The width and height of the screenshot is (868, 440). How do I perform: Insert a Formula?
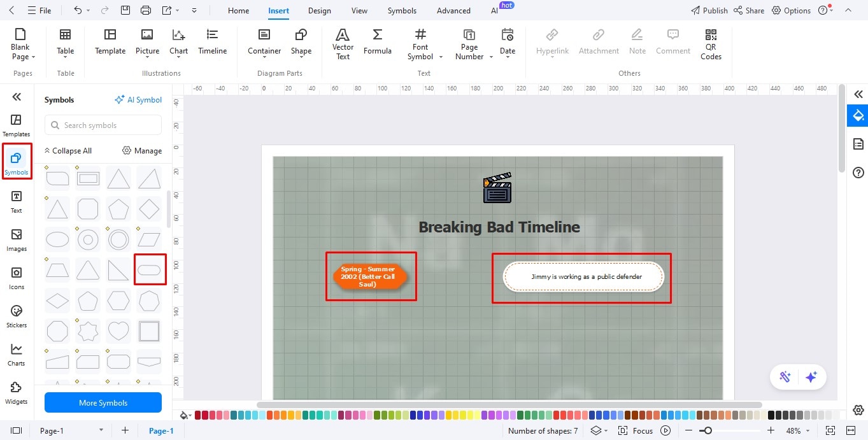(x=378, y=42)
